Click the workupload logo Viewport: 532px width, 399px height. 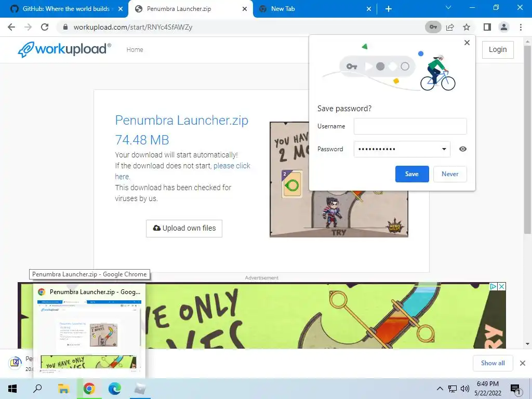(64, 49)
